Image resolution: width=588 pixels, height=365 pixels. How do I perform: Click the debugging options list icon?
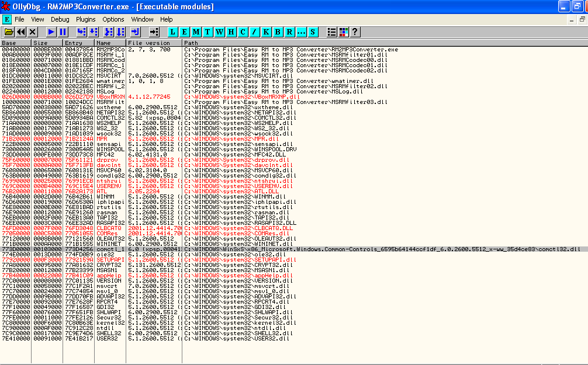point(331,32)
